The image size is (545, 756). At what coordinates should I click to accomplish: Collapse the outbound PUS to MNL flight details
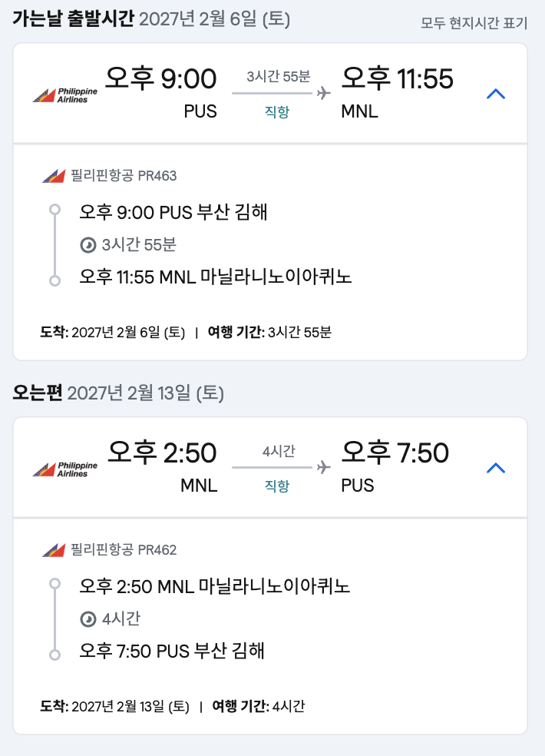pos(497,94)
